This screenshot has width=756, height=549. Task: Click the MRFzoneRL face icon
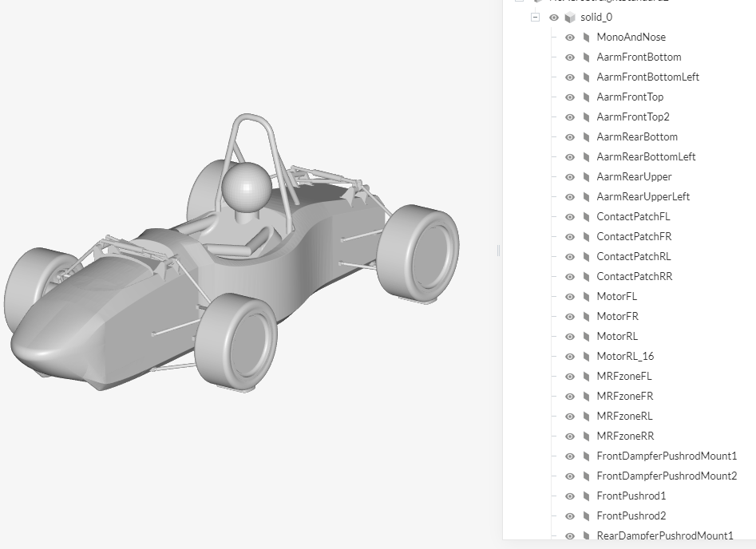586,417
